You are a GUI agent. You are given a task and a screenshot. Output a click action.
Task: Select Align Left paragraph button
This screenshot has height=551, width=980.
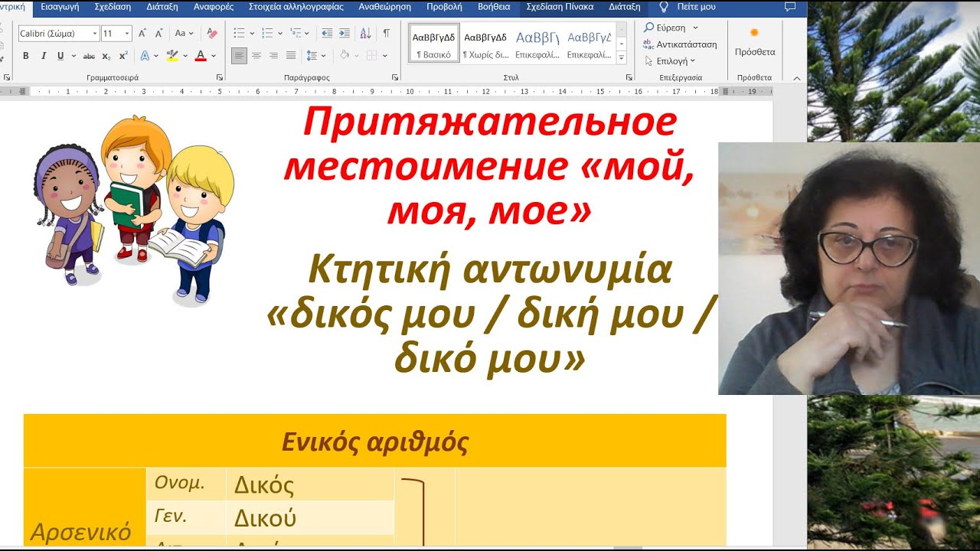239,56
